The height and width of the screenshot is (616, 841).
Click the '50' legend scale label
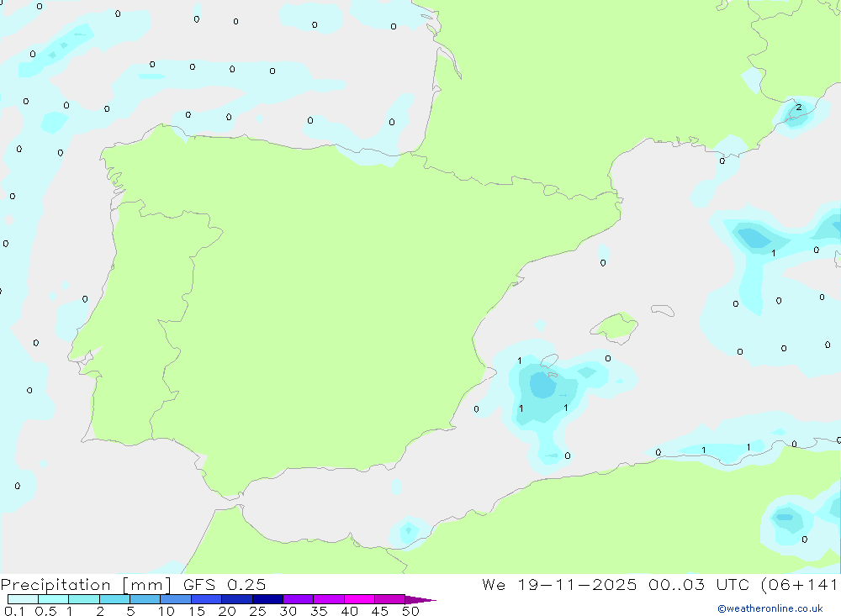click(410, 611)
